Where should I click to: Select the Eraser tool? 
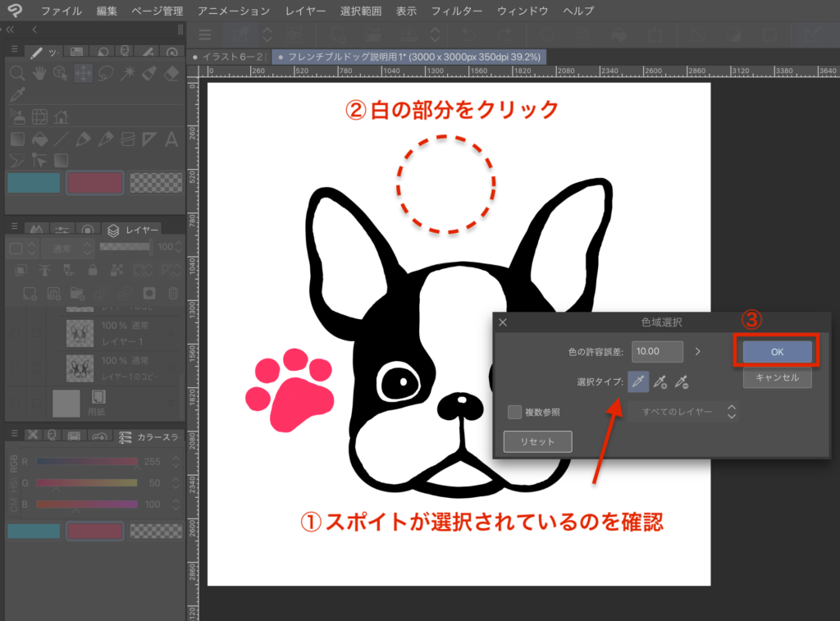click(x=171, y=74)
